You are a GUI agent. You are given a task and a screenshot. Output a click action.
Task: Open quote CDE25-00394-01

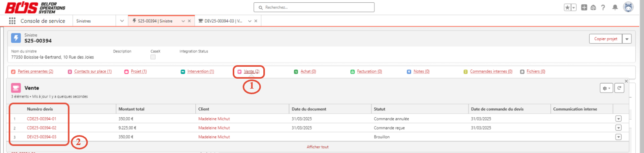(x=41, y=119)
